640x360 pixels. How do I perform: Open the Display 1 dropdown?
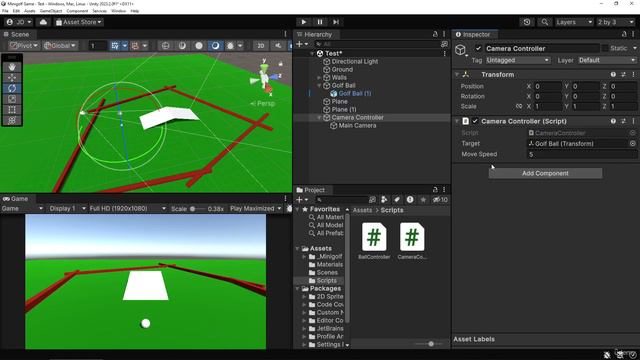pyautogui.click(x=67, y=209)
